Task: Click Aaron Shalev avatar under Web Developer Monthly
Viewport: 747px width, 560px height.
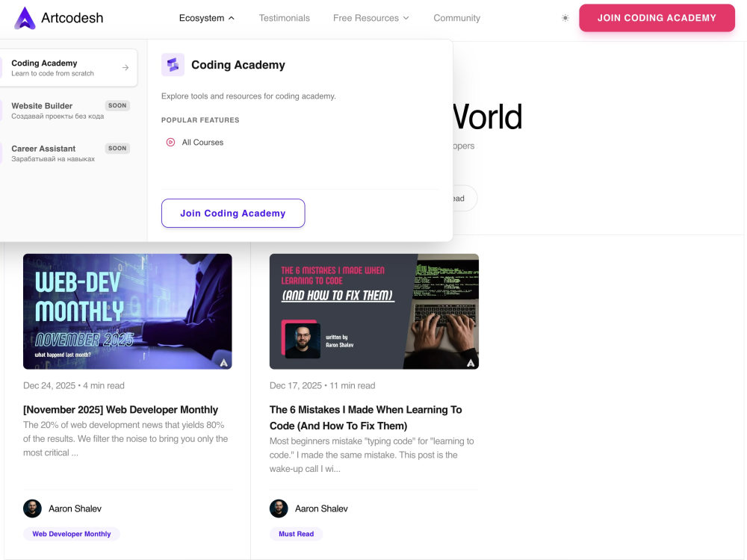Action: click(32, 508)
